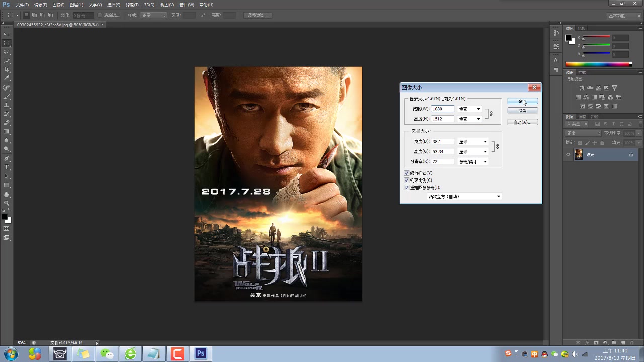Open pixel width unit dropdown
Viewport: 644px width, 362px height.
(470, 109)
